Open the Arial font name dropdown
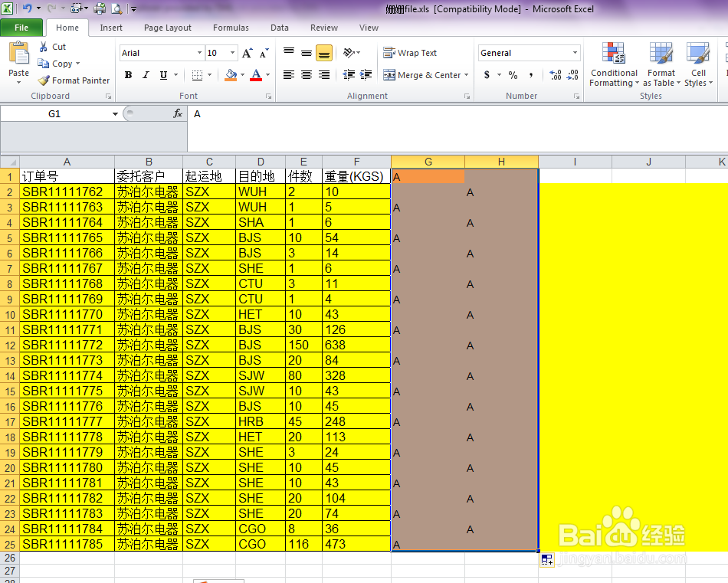Viewport: 728px width, 583px height. [199, 53]
